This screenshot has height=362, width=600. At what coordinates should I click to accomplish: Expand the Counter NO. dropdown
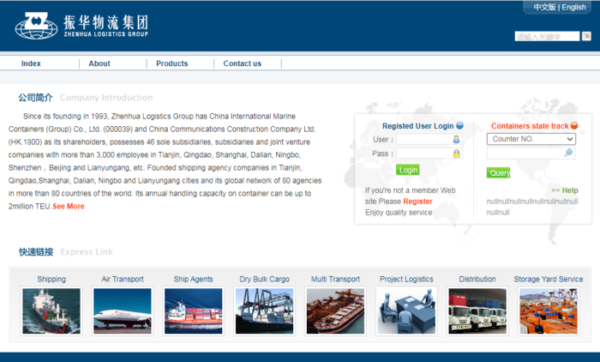[531, 139]
